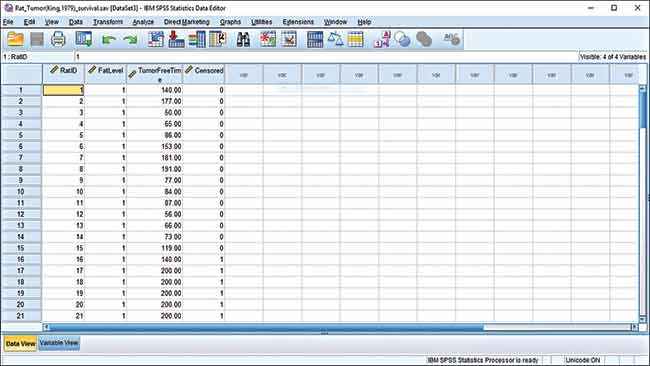Open the Window menu
650x366 pixels.
335,22
